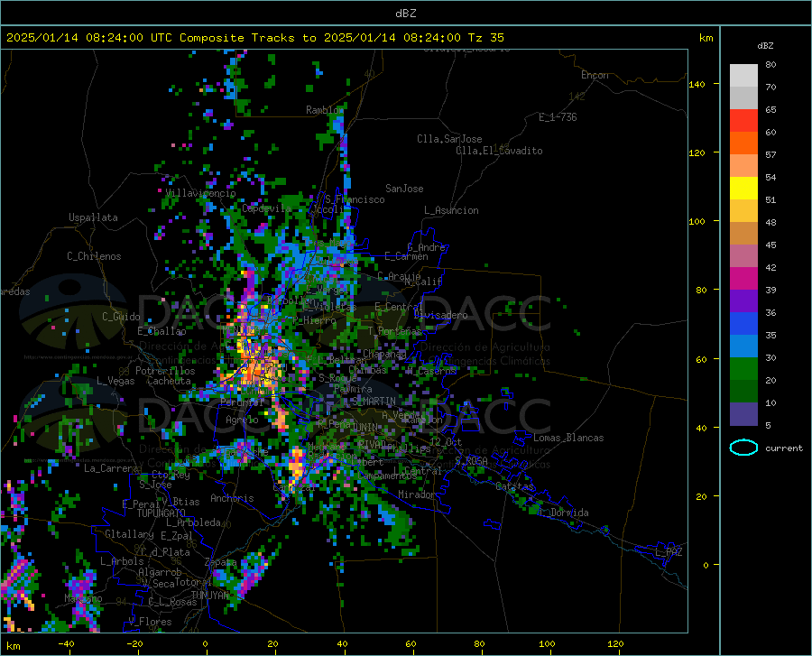Click the 'Cacheuta' place label
Viewport: 812px width, 656px height.
[x=169, y=381]
